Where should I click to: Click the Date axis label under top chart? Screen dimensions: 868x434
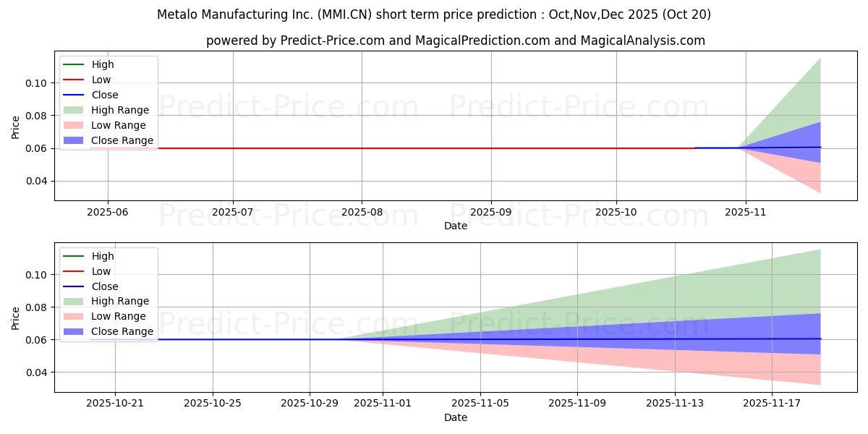(x=456, y=226)
